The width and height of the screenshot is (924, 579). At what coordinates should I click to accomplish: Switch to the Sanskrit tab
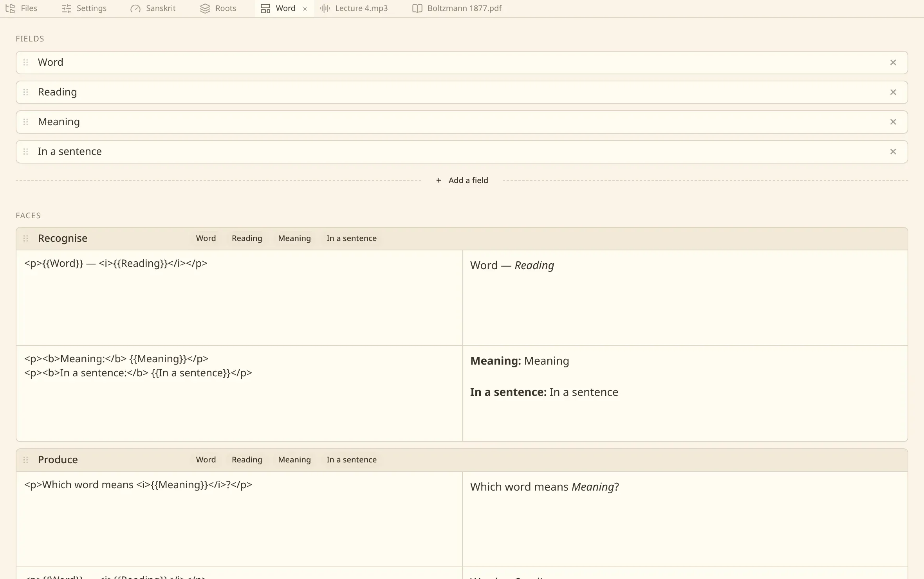click(x=153, y=8)
